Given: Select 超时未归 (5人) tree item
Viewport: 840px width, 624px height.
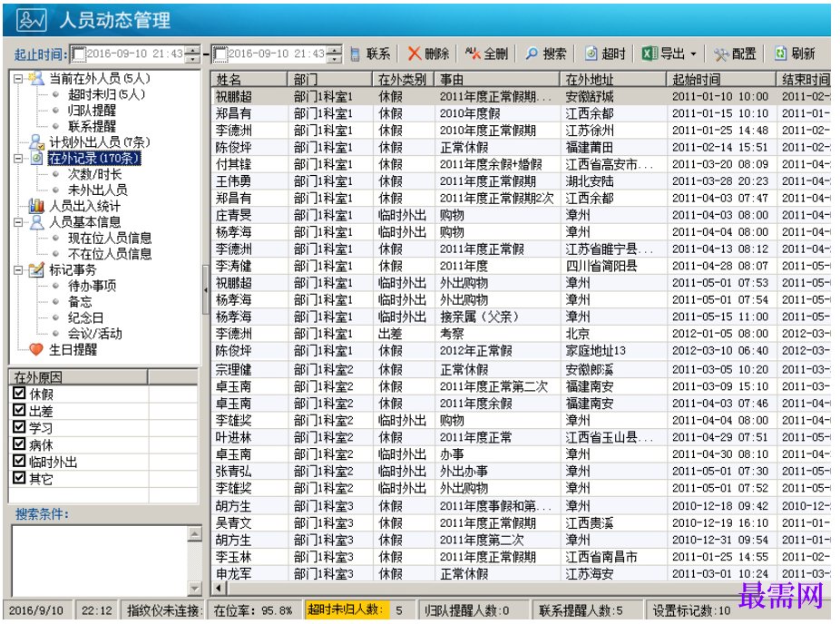Looking at the screenshot, I should pyautogui.click(x=106, y=95).
